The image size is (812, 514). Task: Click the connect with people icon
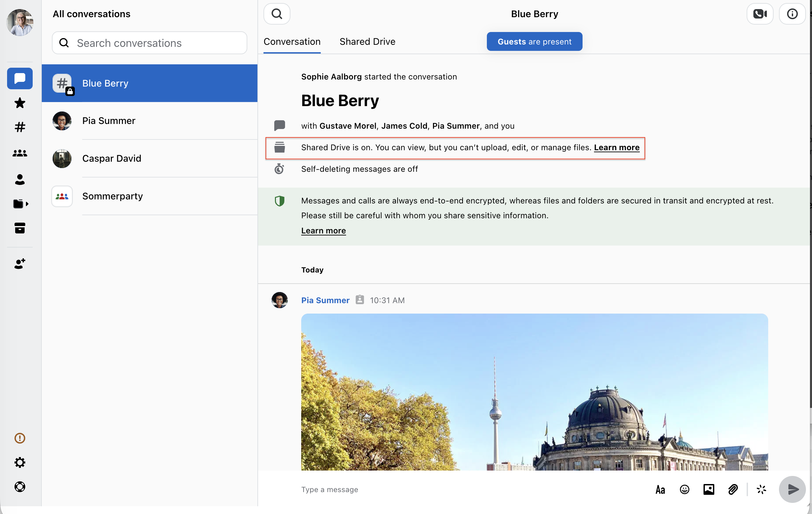coord(20,264)
